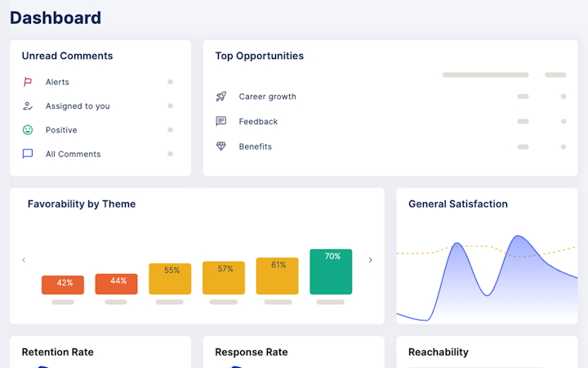The width and height of the screenshot is (588, 368).
Task: Open the Alerts comments row
Action: 98,82
